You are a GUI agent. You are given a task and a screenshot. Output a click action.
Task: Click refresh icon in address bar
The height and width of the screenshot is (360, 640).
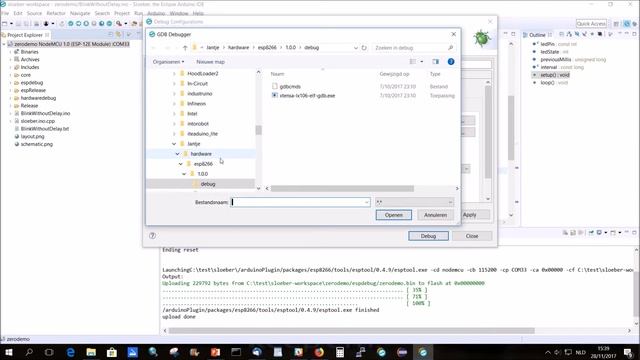pos(364,48)
